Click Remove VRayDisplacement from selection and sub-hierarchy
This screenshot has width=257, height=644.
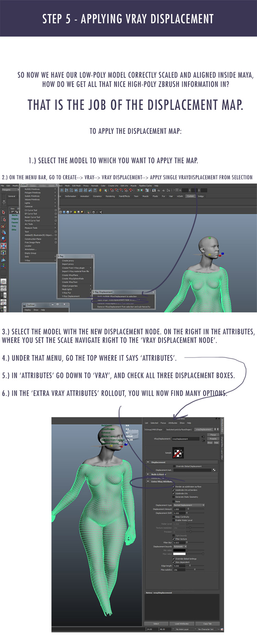124,307
